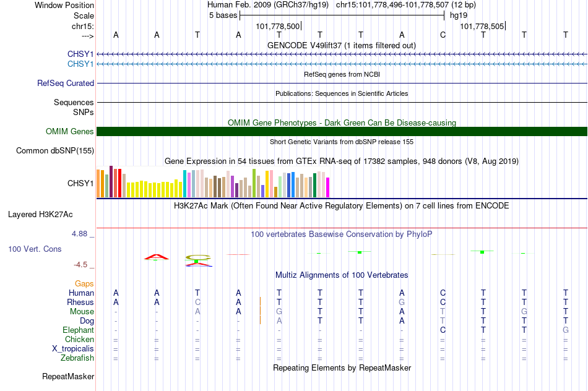Click the Multiz Alignments of 100 Vertebrates title
This screenshot has width=588, height=391.
(342, 275)
